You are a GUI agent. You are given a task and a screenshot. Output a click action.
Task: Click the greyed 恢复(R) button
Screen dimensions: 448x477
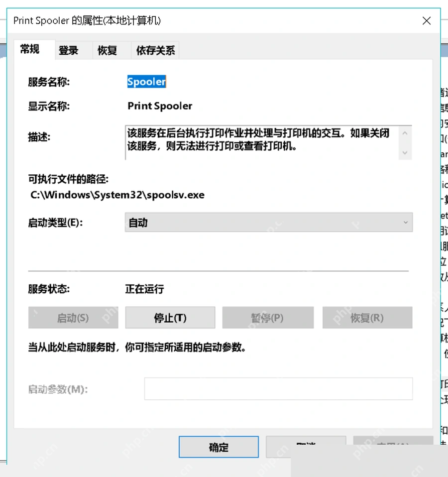pyautogui.click(x=367, y=318)
